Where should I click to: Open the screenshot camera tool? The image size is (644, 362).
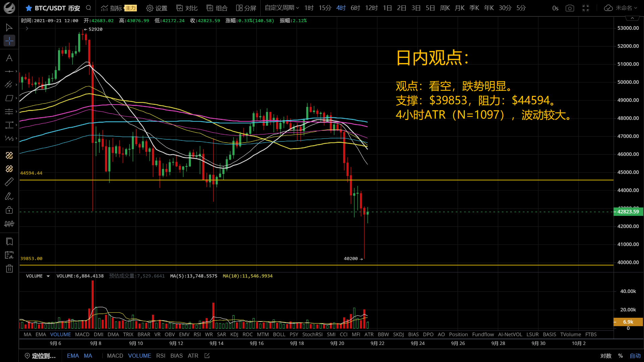(570, 8)
